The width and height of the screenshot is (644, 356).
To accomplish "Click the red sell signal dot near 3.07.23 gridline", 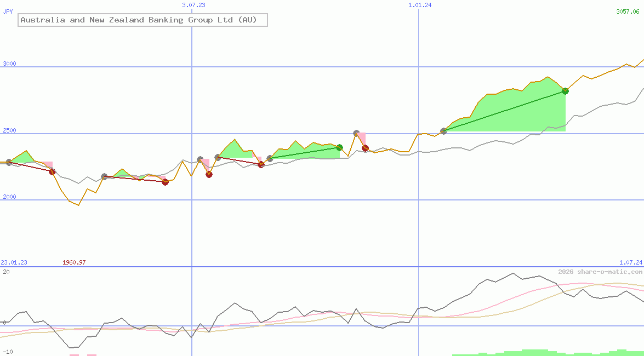I will (209, 174).
